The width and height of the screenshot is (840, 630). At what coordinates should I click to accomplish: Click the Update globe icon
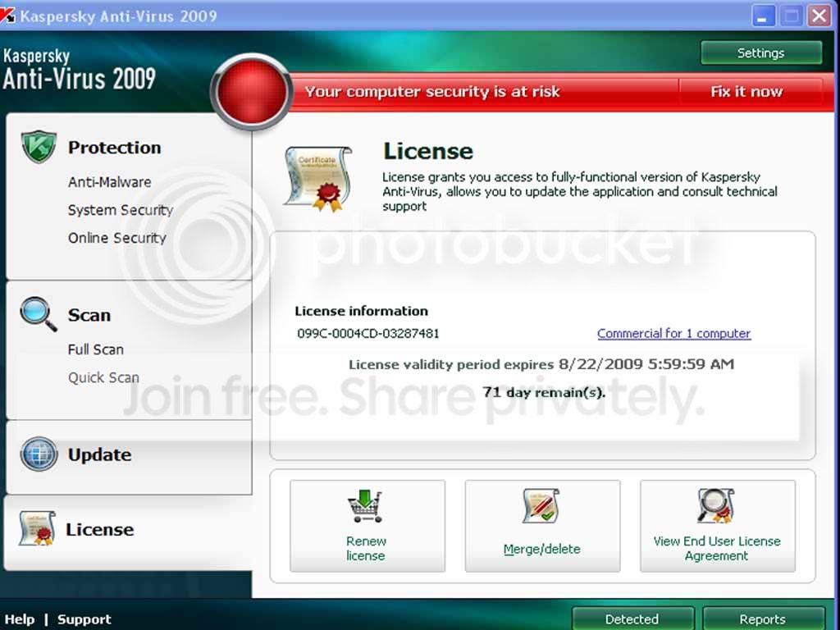coord(39,454)
